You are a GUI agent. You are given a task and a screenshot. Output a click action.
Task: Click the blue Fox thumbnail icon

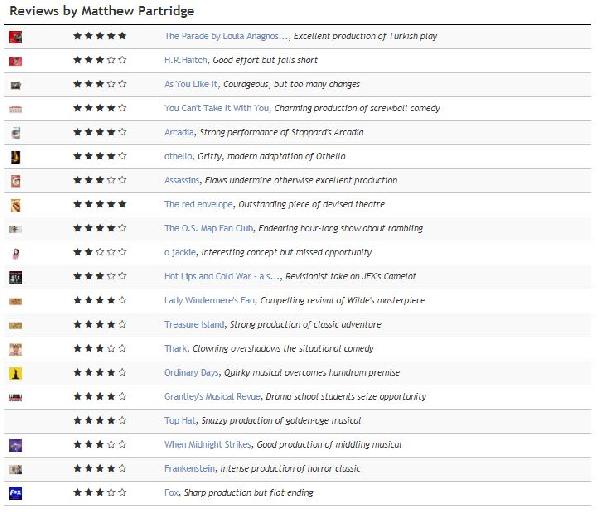point(15,493)
